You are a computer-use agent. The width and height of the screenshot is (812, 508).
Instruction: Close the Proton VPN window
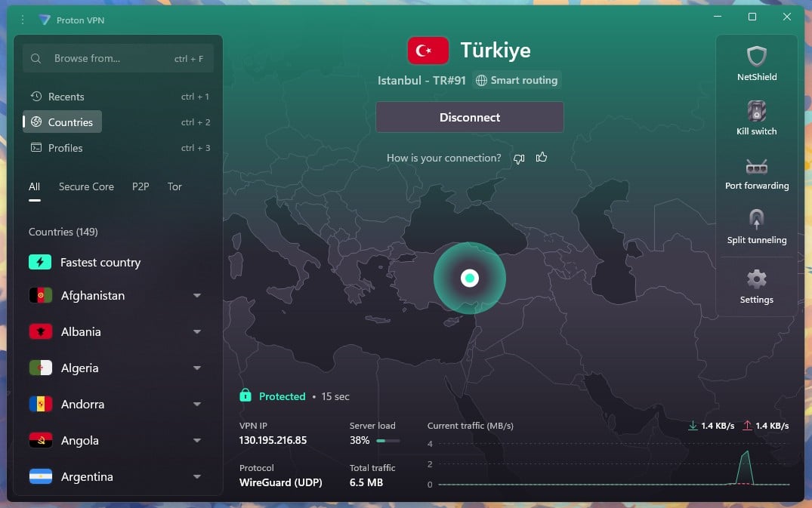786,17
